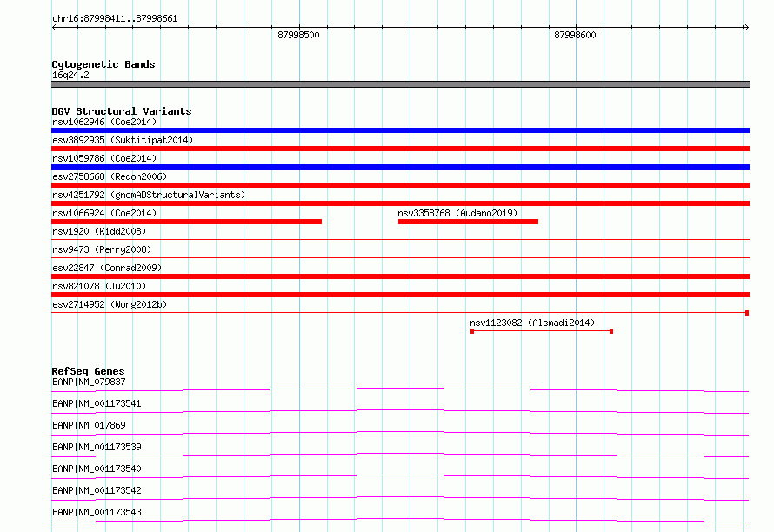Click the BANP|NM_001173539 transcript label

click(x=97, y=447)
